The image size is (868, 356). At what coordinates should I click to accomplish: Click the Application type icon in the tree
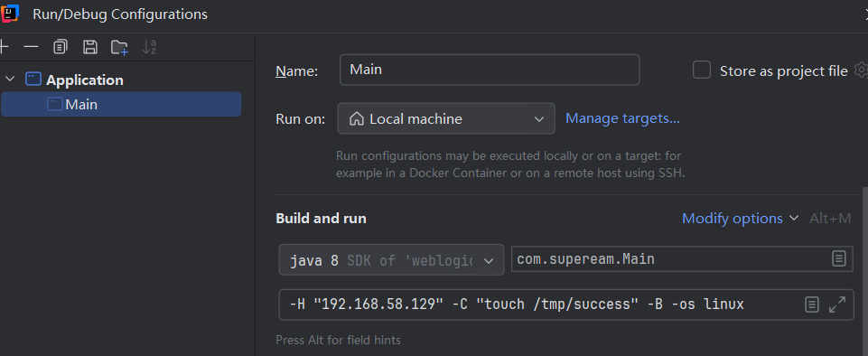(x=33, y=80)
